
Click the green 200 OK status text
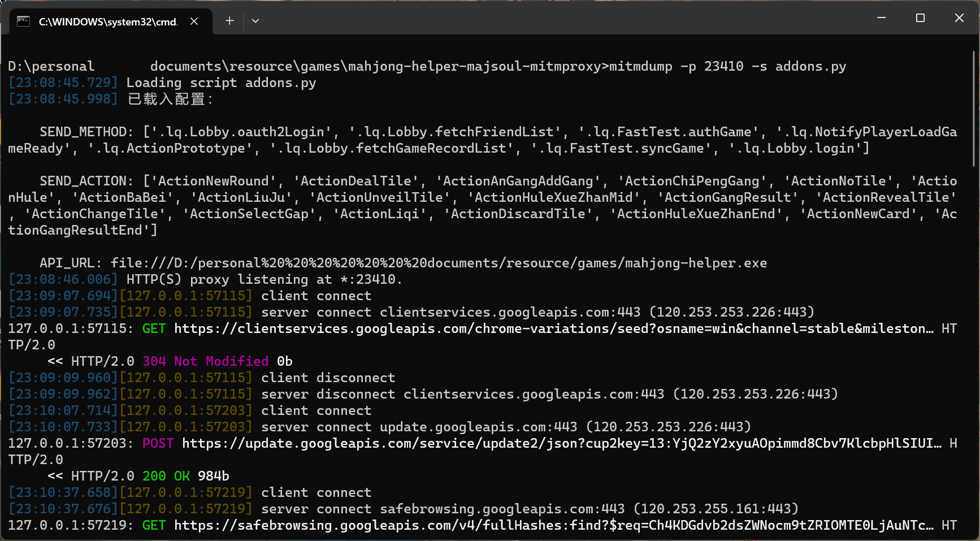pyautogui.click(x=166, y=476)
